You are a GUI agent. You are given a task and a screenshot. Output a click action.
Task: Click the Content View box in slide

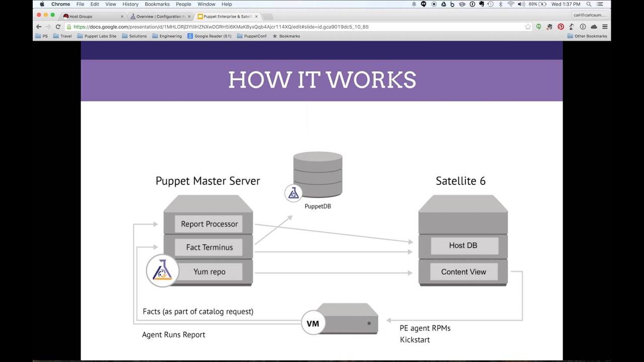(463, 271)
